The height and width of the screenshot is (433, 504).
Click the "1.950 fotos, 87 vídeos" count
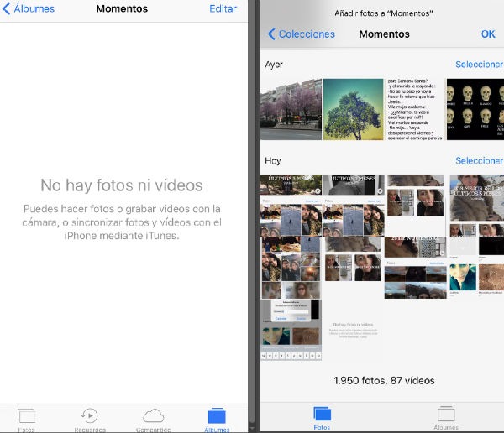pos(384,381)
